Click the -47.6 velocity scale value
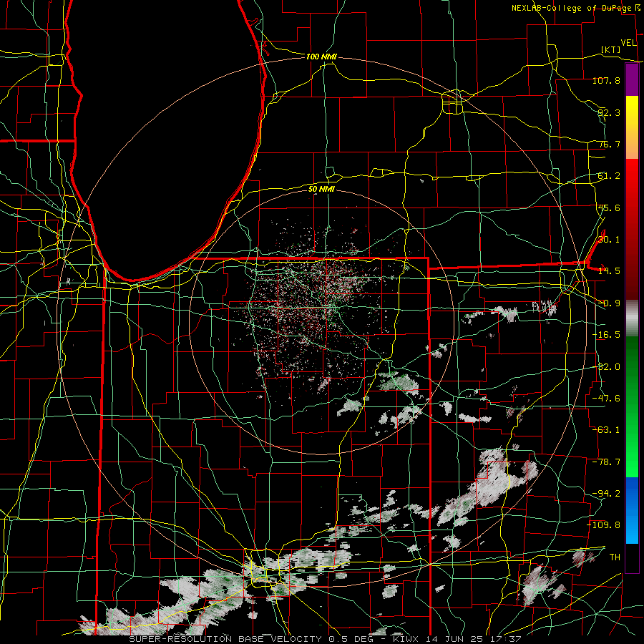 tap(606, 399)
